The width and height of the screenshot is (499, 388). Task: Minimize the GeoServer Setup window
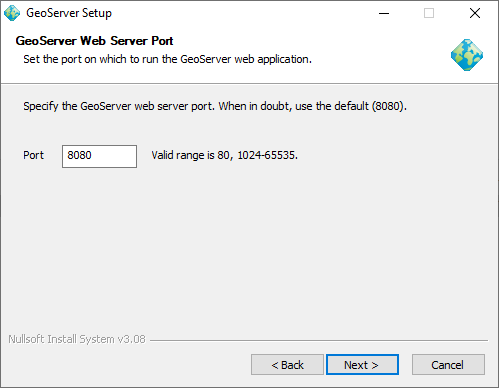coord(384,13)
